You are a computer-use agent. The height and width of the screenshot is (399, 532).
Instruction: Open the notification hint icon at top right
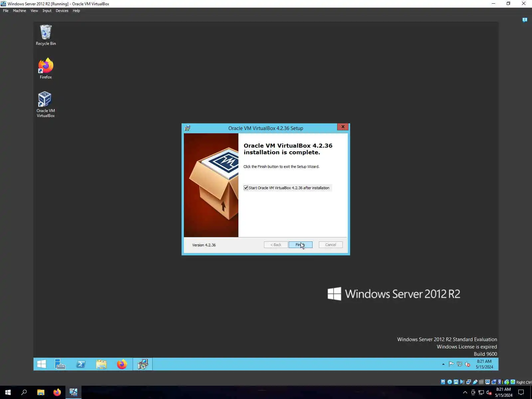click(525, 20)
